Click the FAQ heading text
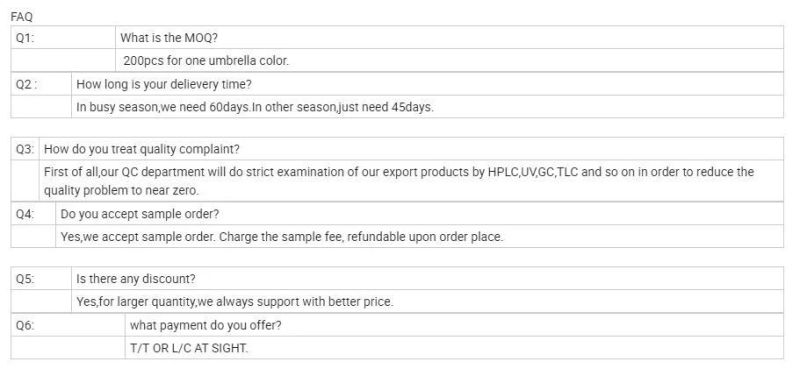Viewport: 800px width, 376px height. tap(21, 17)
